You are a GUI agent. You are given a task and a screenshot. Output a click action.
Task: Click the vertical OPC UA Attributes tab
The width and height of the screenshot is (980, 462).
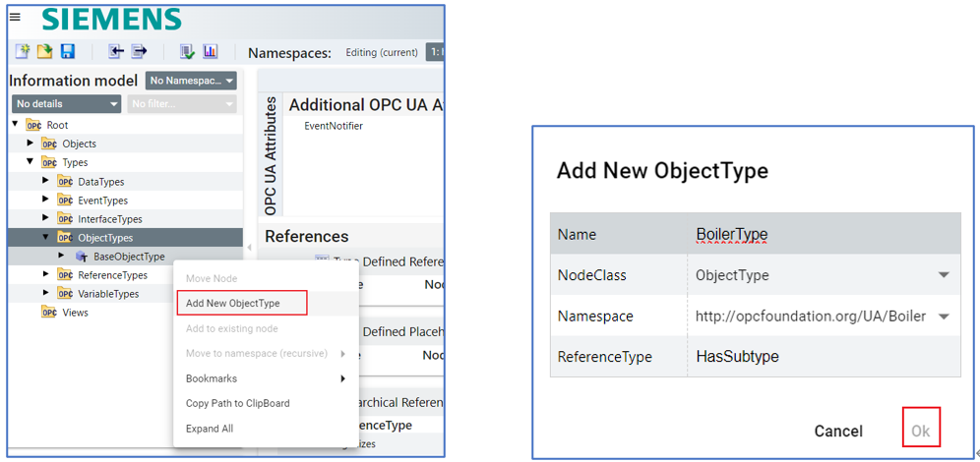pyautogui.click(x=271, y=156)
